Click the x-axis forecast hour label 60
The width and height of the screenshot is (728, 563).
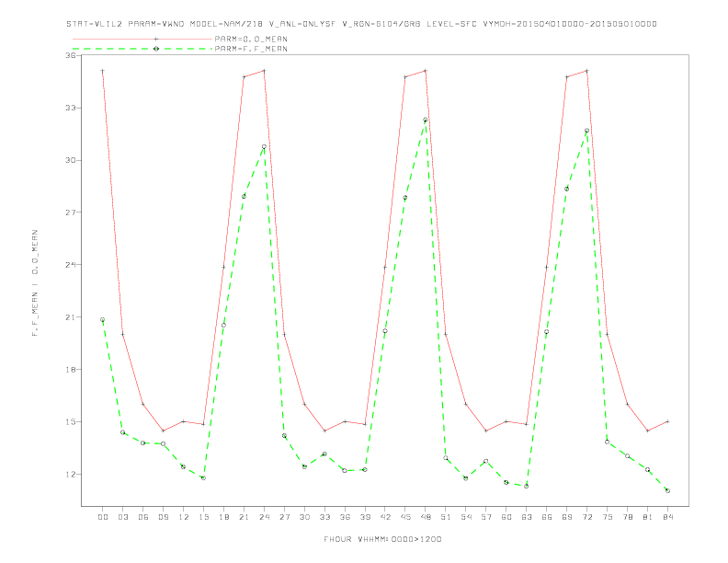pyautogui.click(x=506, y=517)
